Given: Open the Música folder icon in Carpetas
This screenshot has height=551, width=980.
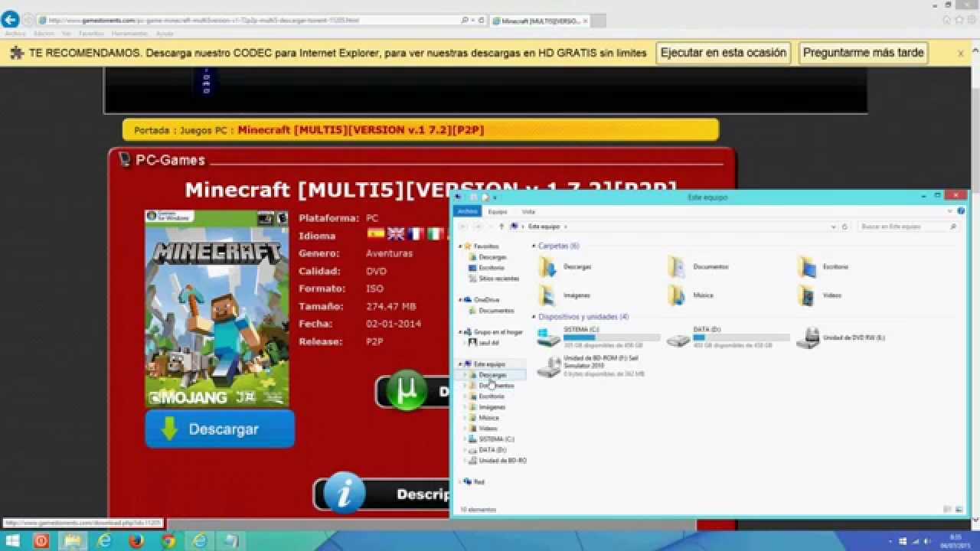Looking at the screenshot, I should pyautogui.click(x=677, y=295).
